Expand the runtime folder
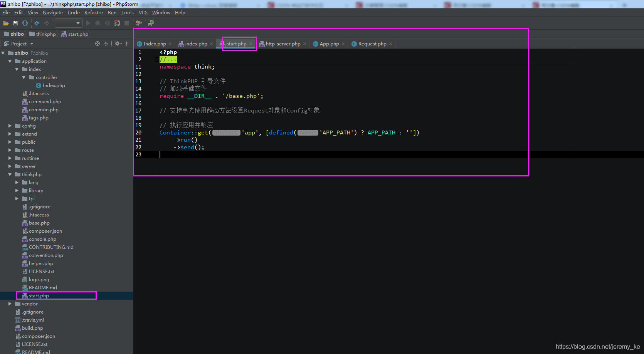This screenshot has height=354, width=644. (x=10, y=158)
